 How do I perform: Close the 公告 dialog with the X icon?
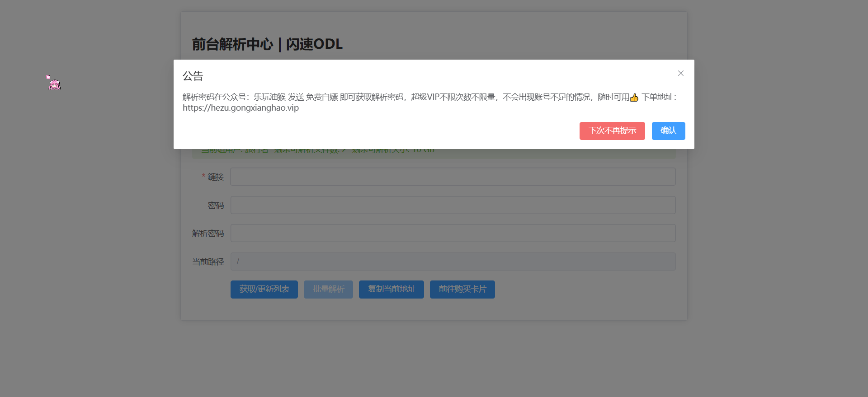pos(680,73)
